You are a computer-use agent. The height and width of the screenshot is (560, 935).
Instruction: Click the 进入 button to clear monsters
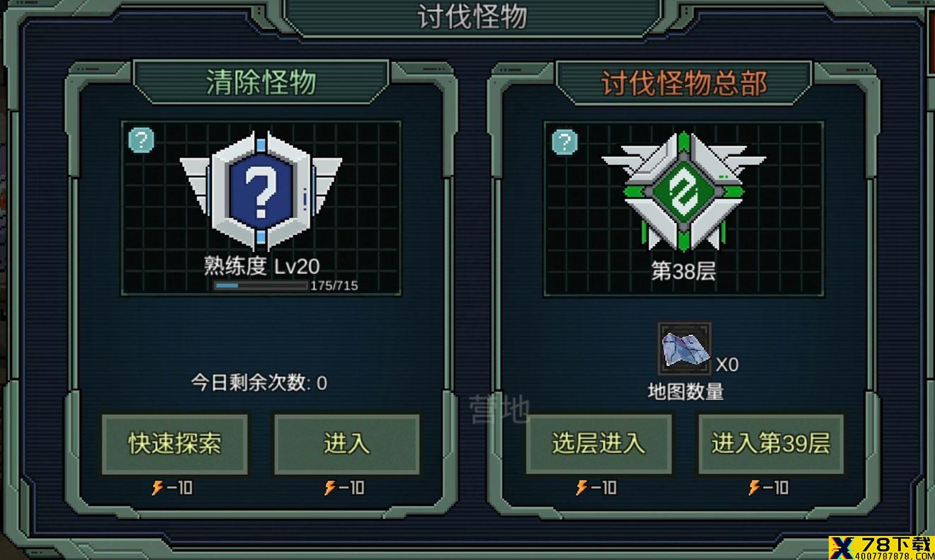coord(347,444)
